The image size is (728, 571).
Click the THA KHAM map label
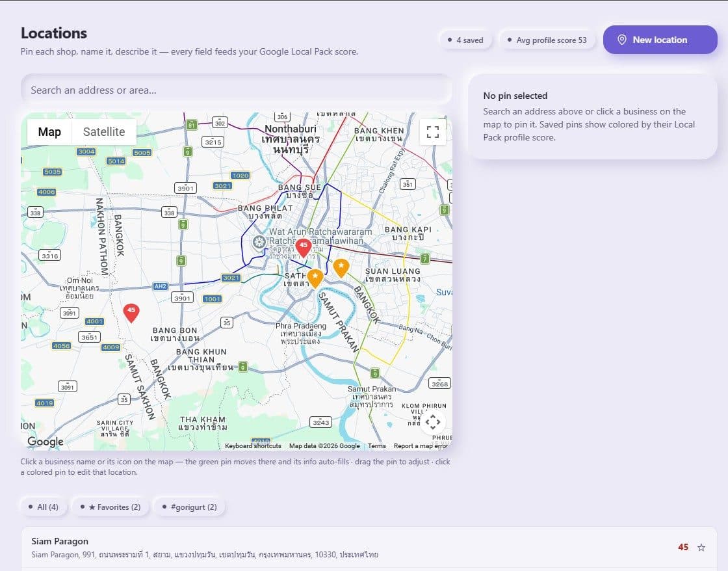(x=203, y=423)
